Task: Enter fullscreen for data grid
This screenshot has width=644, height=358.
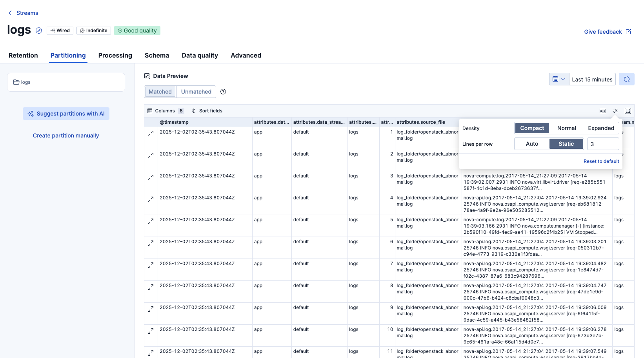Action: point(628,111)
